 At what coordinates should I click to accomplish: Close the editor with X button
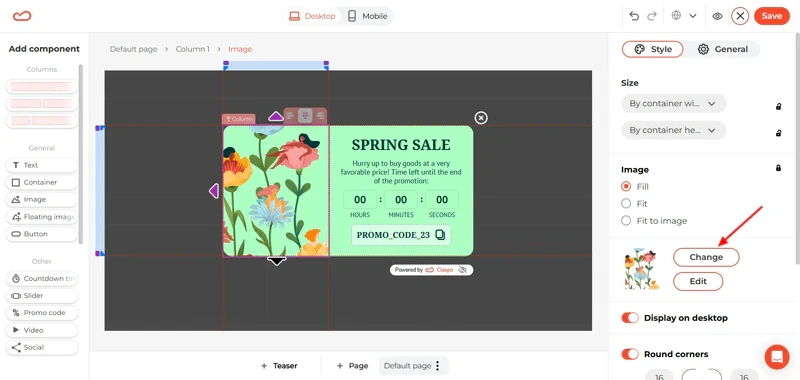[x=740, y=16]
